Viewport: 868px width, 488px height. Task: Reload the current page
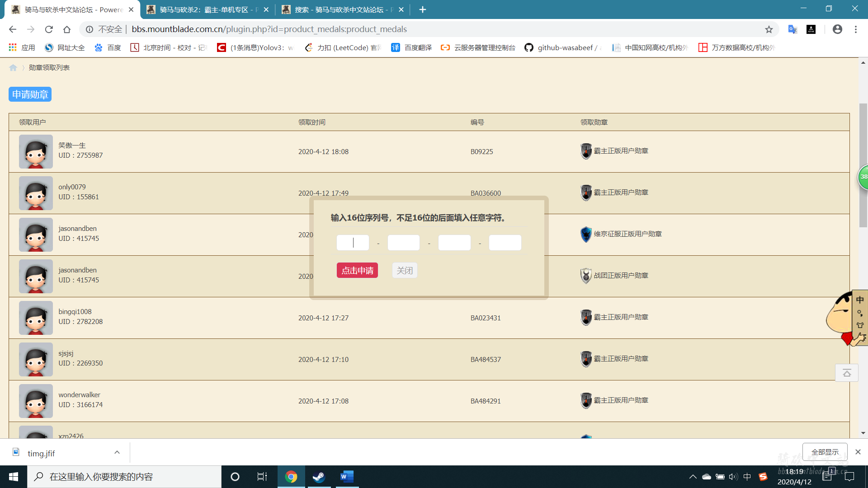pyautogui.click(x=49, y=29)
